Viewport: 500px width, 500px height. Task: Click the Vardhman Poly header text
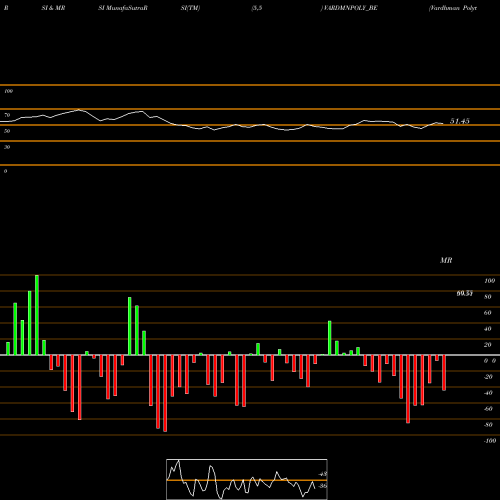(453, 8)
